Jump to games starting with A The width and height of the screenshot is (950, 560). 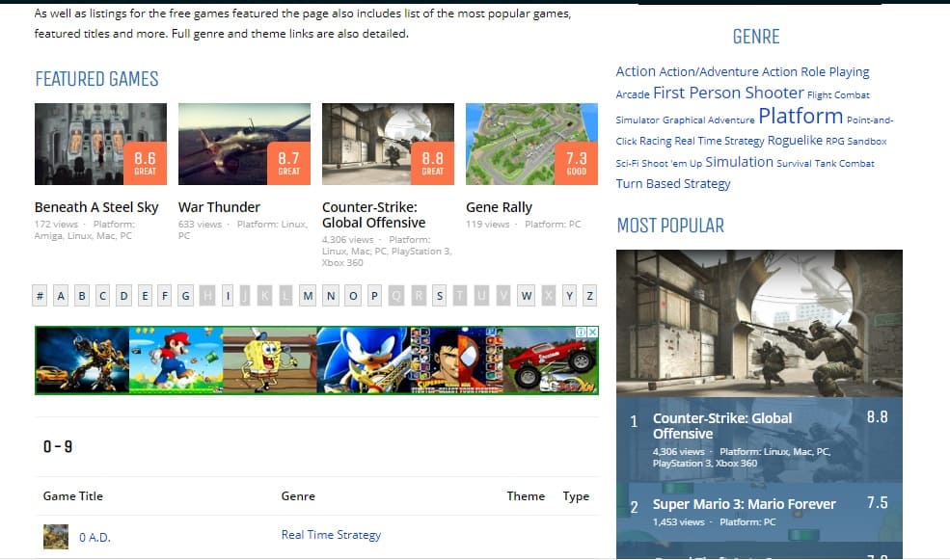[61, 296]
